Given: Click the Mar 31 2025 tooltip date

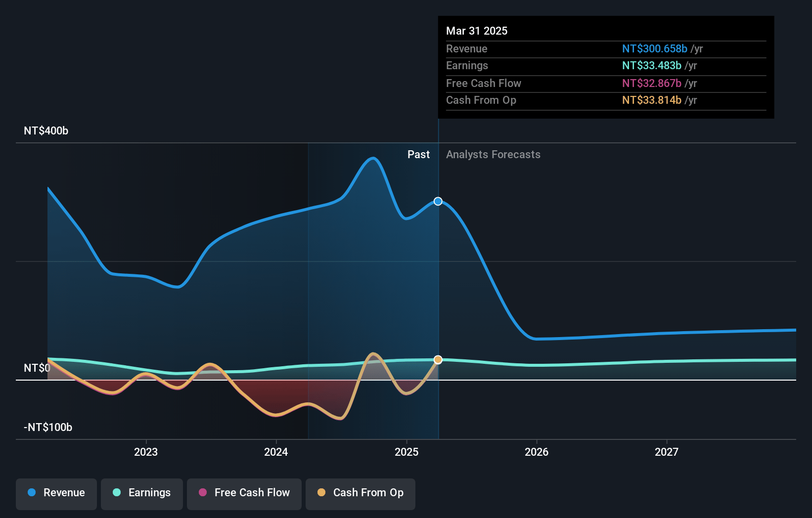Looking at the screenshot, I should pyautogui.click(x=477, y=31).
